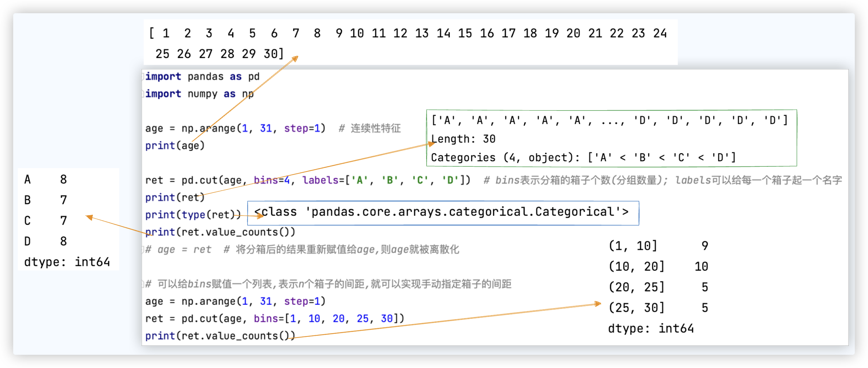The height and width of the screenshot is (368, 868).
Task: Select the np.arange(1, 31, step=1) expression
Action: tap(253, 128)
